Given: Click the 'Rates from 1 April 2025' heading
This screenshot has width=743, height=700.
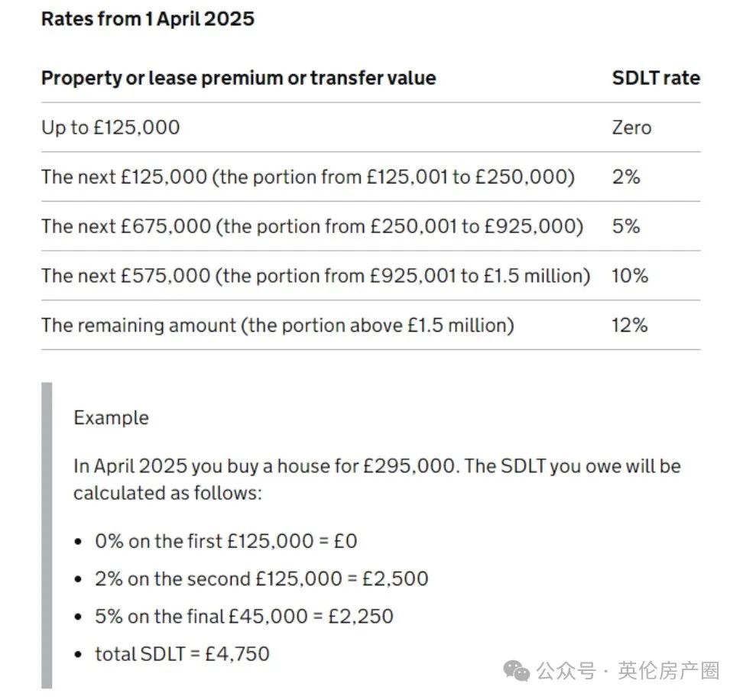Looking at the screenshot, I should tap(148, 19).
